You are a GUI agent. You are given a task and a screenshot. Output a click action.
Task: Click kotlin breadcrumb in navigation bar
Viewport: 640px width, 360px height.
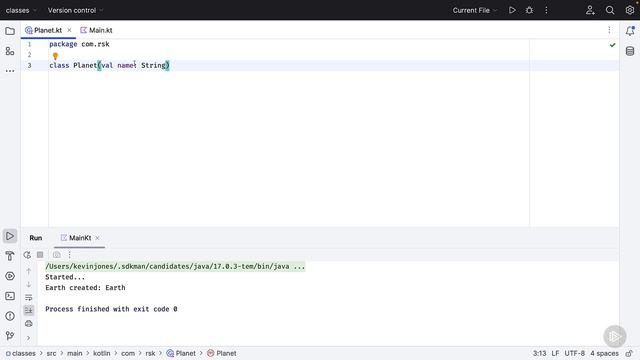(102, 353)
